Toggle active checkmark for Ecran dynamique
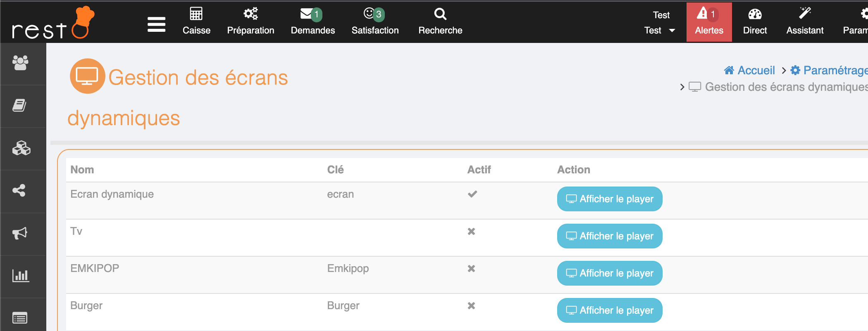The image size is (868, 331). tap(472, 194)
